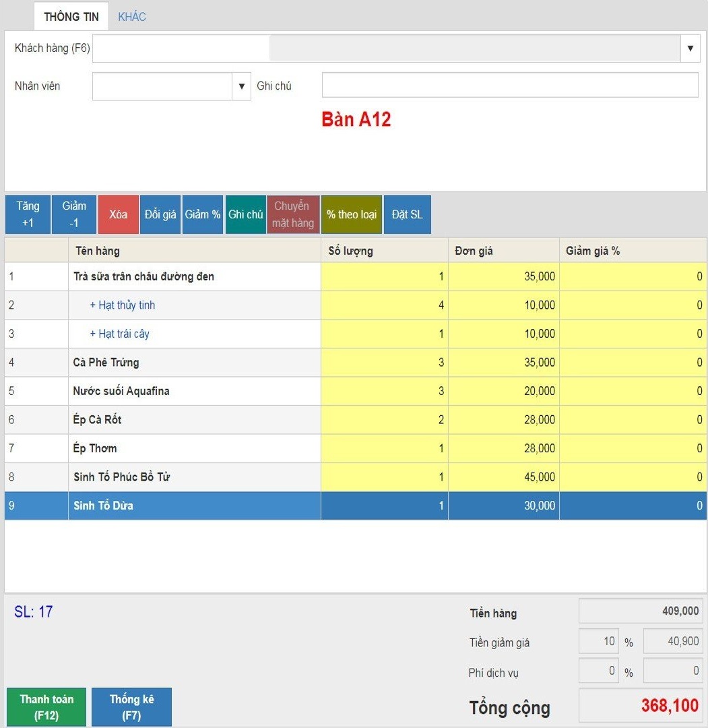The width and height of the screenshot is (708, 728).
Task: Click the Đổi giá button
Action: 160,214
